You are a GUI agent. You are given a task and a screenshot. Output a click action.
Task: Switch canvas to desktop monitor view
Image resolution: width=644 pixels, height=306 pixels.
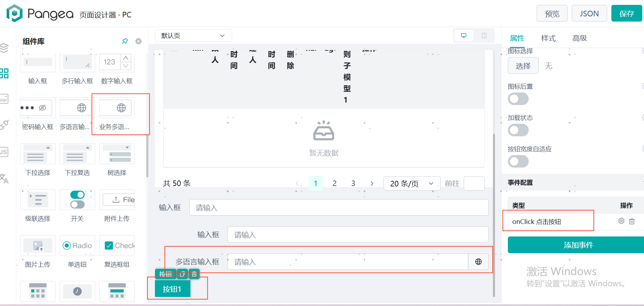[464, 35]
